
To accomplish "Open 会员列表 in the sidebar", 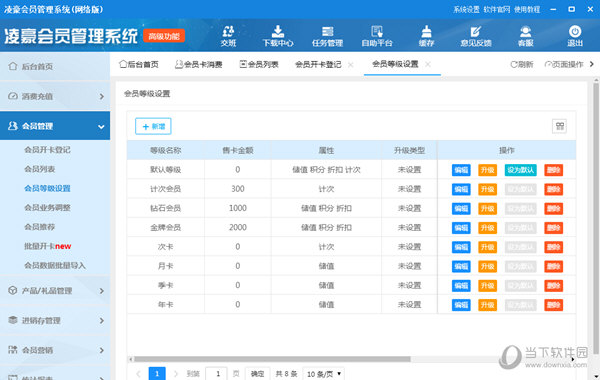I will point(39,169).
